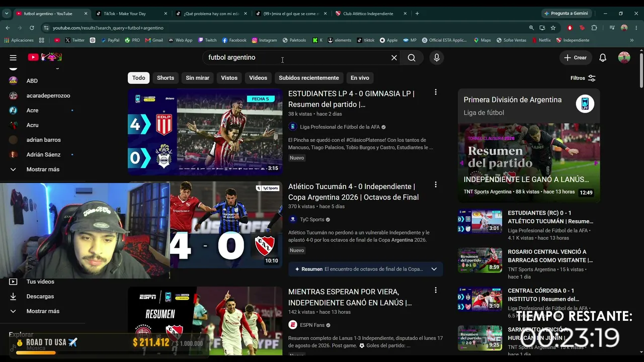Open the notifications bell

click(x=603, y=58)
